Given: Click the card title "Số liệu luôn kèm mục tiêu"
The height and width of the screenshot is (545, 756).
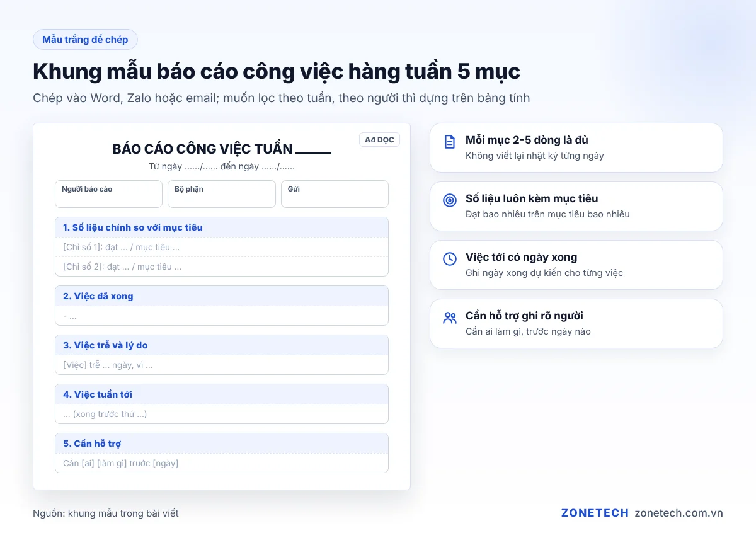Looking at the screenshot, I should pyautogui.click(x=532, y=198).
